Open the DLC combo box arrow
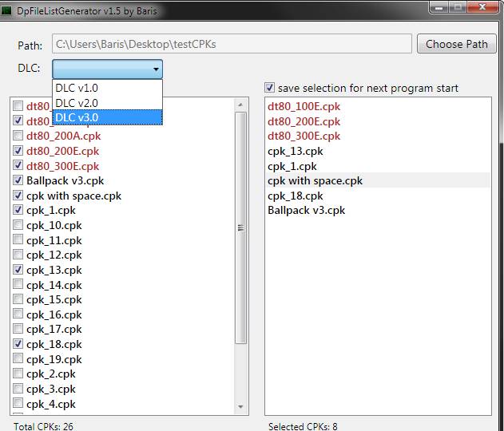Viewport: 504px width, 431px height. 156,69
